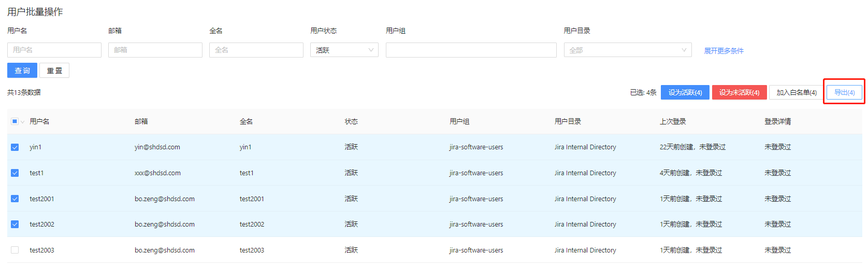Click the 用户组 filter input box
Screen dimensions: 868x266
(x=471, y=50)
